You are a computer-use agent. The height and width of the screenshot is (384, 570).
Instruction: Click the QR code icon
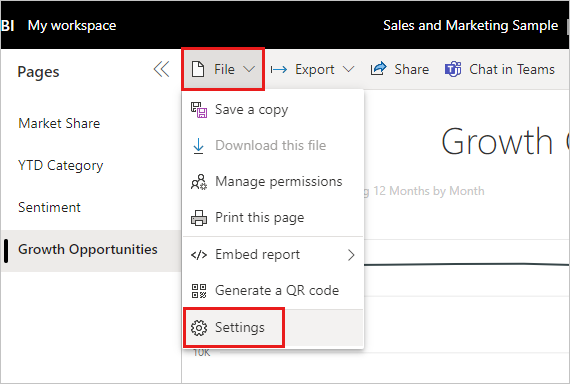[199, 291]
